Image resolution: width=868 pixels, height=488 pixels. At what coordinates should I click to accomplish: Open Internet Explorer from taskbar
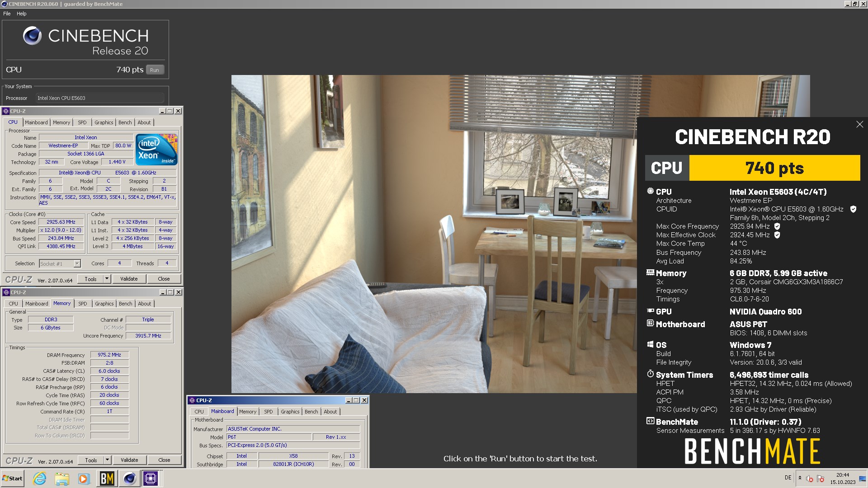tap(40, 479)
